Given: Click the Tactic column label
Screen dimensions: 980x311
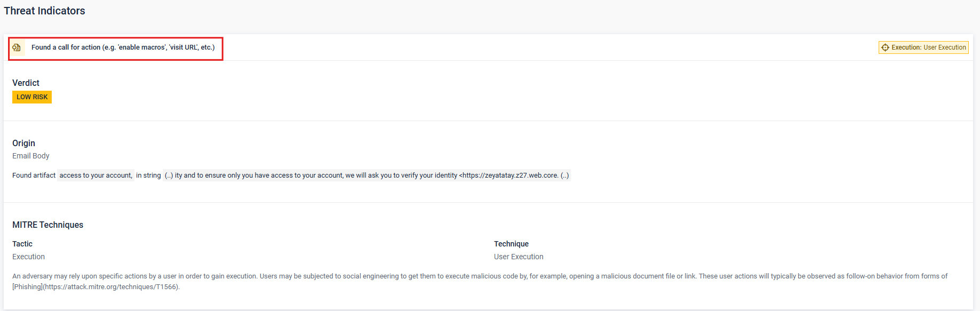Looking at the screenshot, I should tap(22, 244).
